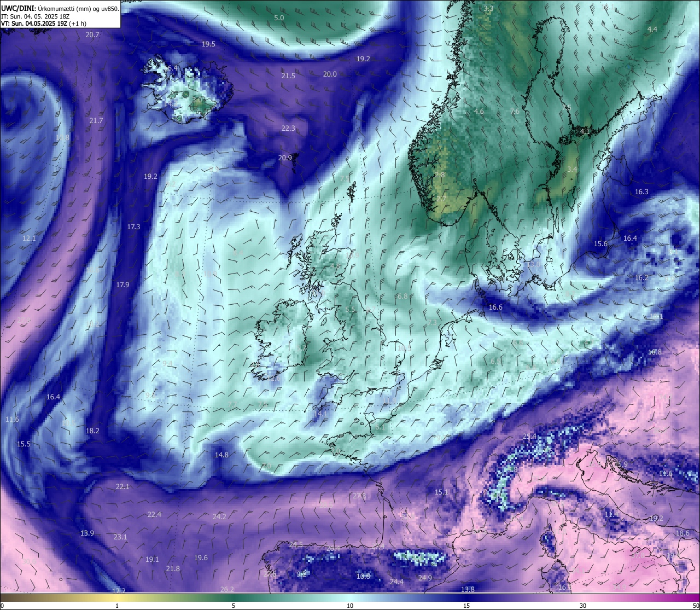The width and height of the screenshot is (700, 610).
Task: Click the colorbar tick labeled 1
Action: 117,606
